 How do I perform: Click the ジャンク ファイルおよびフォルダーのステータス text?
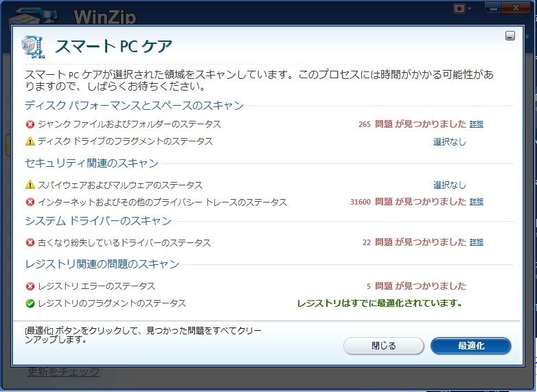130,124
